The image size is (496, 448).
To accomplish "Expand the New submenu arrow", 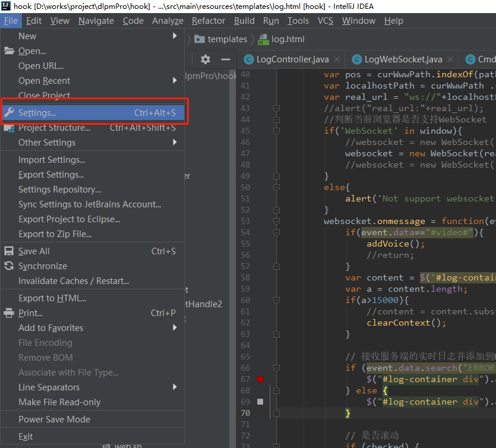I will (175, 36).
